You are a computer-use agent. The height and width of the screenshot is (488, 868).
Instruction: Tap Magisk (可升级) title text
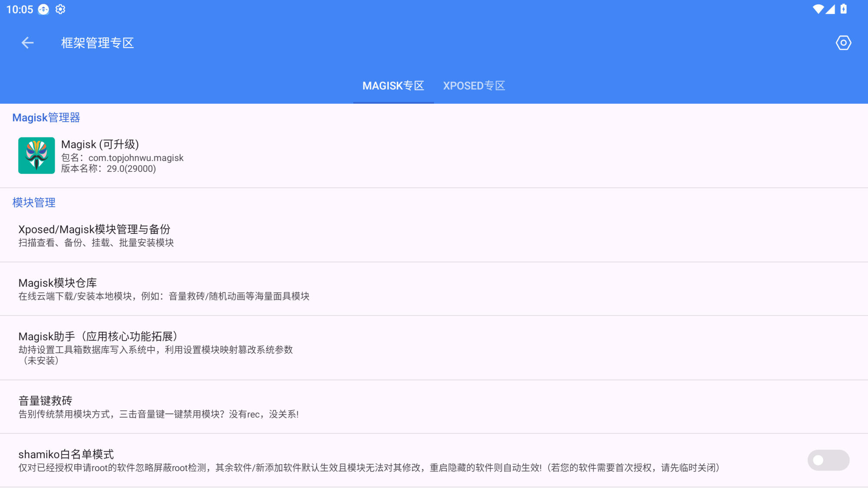pos(100,144)
